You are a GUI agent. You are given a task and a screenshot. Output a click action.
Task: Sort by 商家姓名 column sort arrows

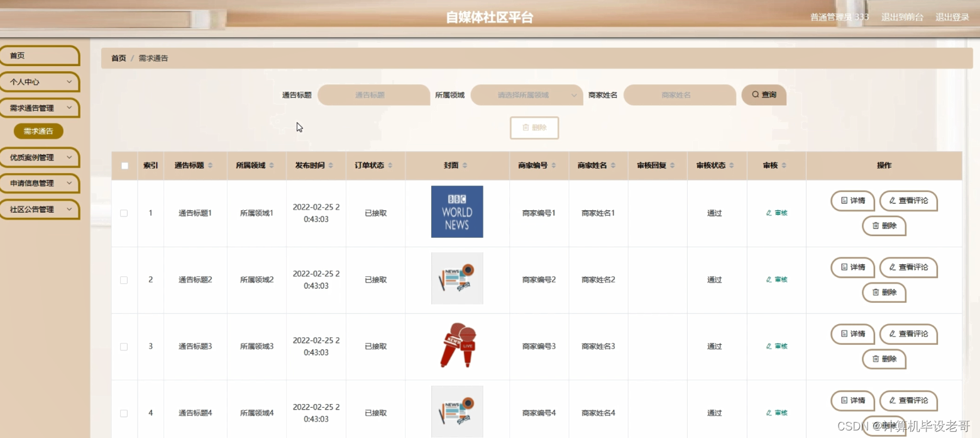pyautogui.click(x=613, y=166)
